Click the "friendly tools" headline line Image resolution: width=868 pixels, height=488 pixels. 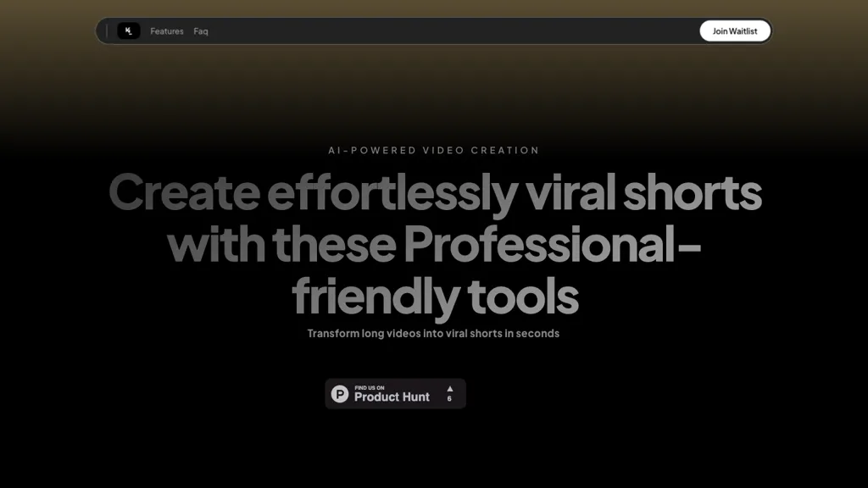click(x=434, y=297)
